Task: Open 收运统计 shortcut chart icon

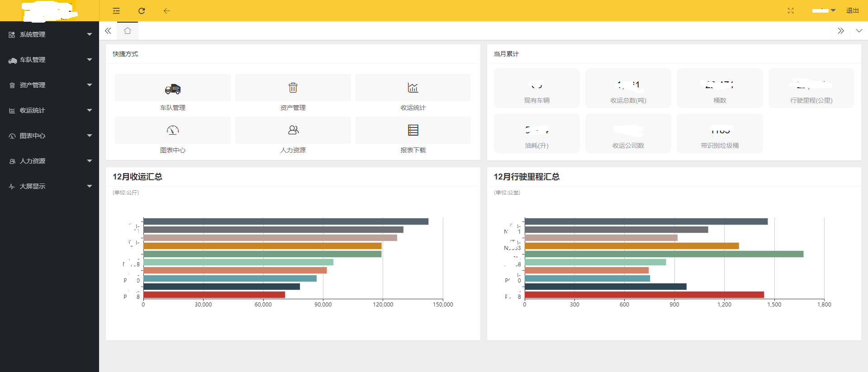Action: click(413, 88)
